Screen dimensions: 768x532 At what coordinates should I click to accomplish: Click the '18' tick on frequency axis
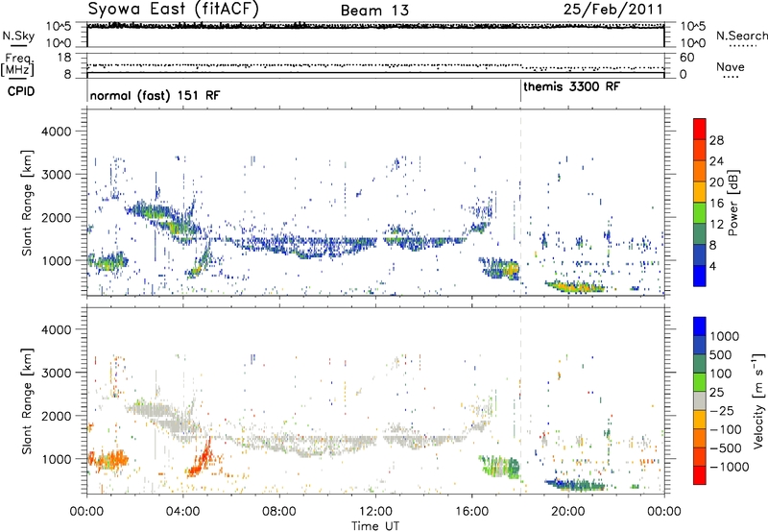coord(64,58)
